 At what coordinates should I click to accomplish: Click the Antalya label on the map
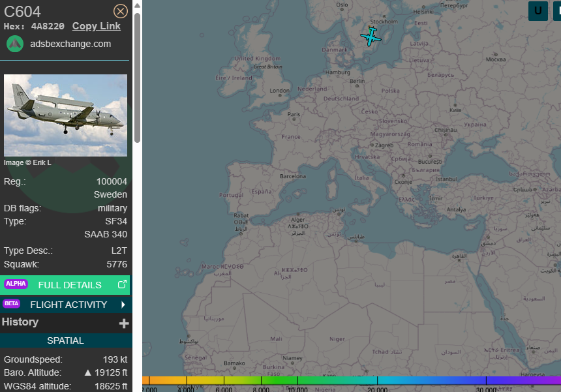[456, 209]
